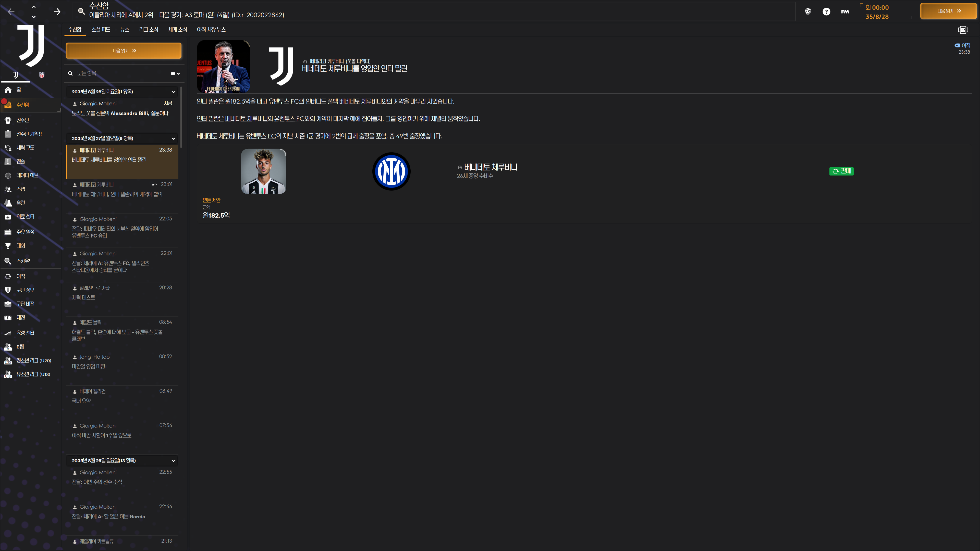Click the top-right 다음 읽기 continue button
Image resolution: width=980 pixels, height=551 pixels.
[x=949, y=11]
